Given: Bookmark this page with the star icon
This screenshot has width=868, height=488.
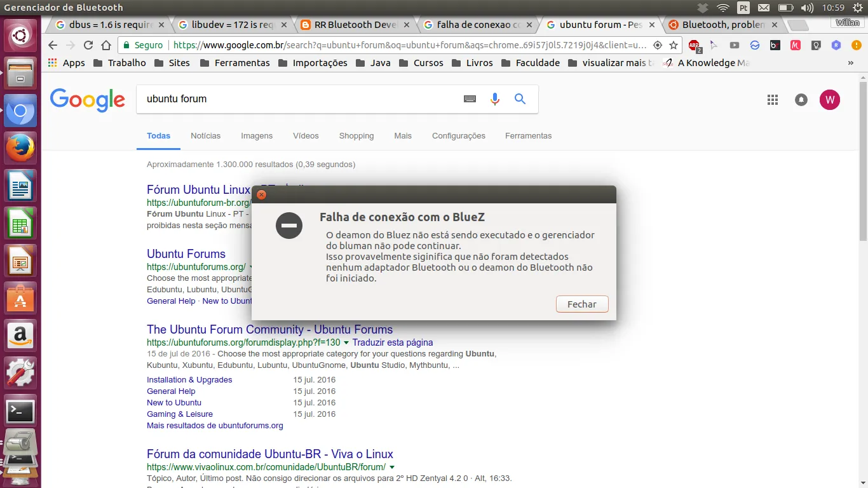Looking at the screenshot, I should pos(674,45).
